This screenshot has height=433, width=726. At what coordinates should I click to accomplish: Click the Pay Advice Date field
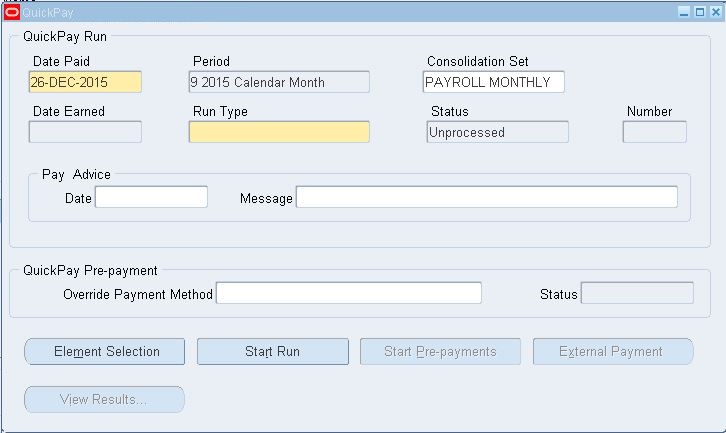151,197
